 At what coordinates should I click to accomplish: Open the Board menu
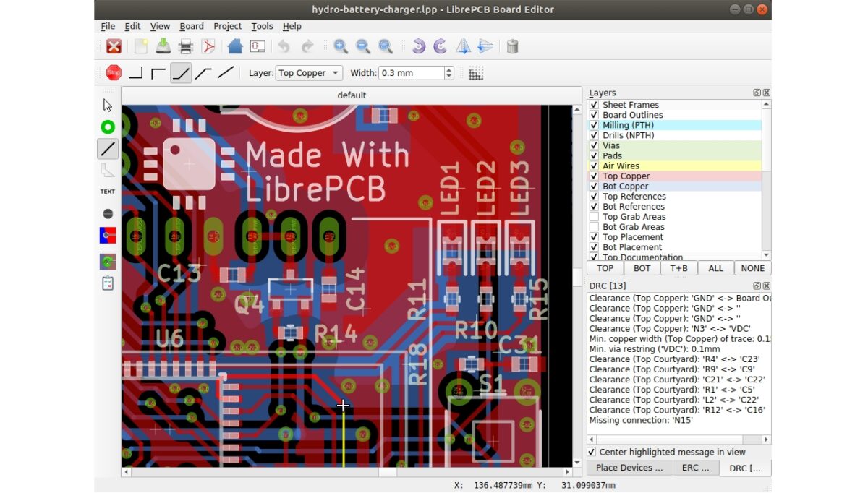coord(191,26)
